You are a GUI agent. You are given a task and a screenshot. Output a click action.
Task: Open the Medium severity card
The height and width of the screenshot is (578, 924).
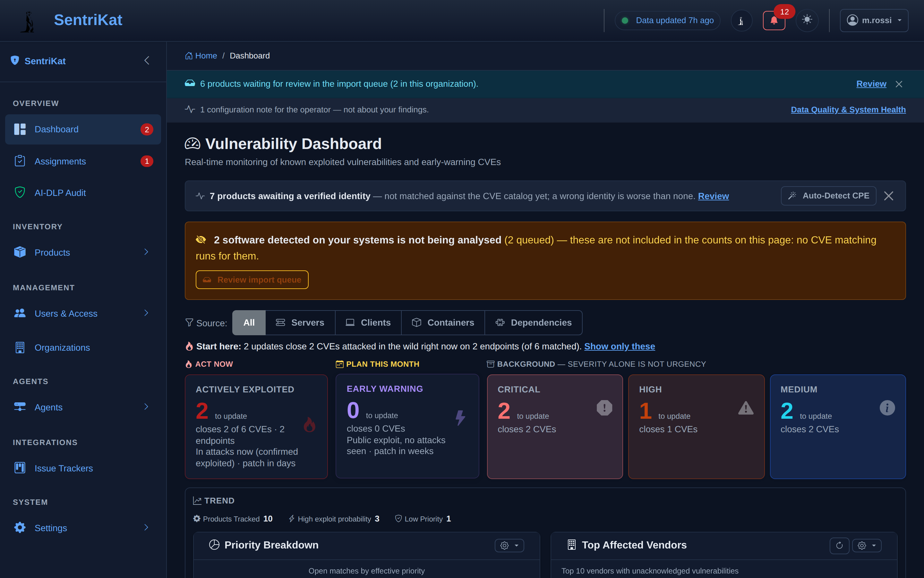pos(838,427)
